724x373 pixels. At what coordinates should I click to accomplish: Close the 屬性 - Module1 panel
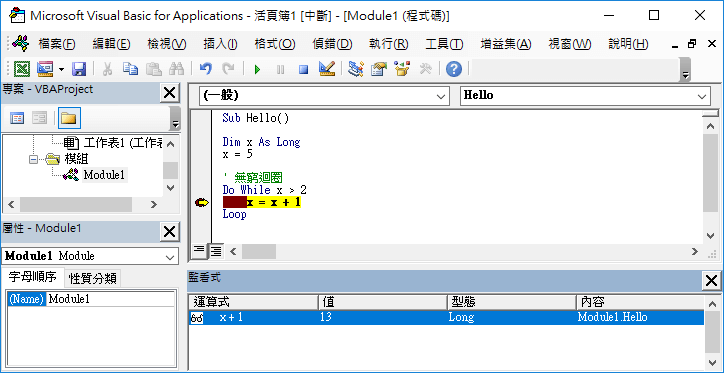169,232
